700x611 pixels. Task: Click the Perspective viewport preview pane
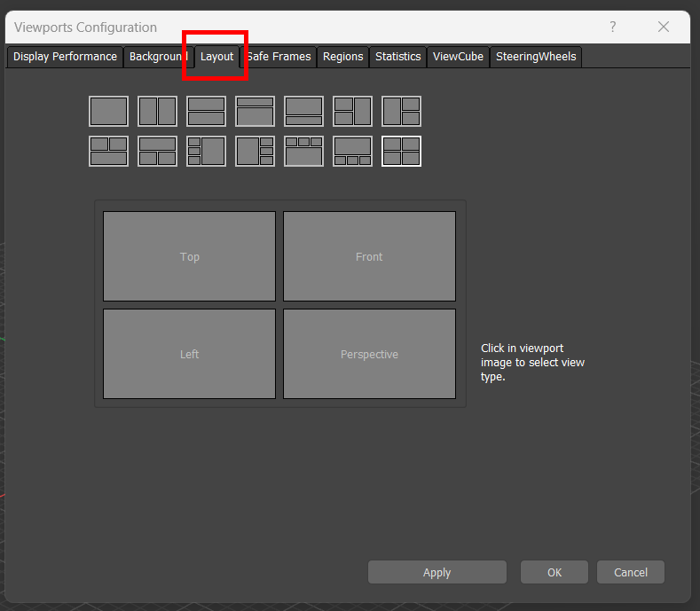click(x=369, y=354)
